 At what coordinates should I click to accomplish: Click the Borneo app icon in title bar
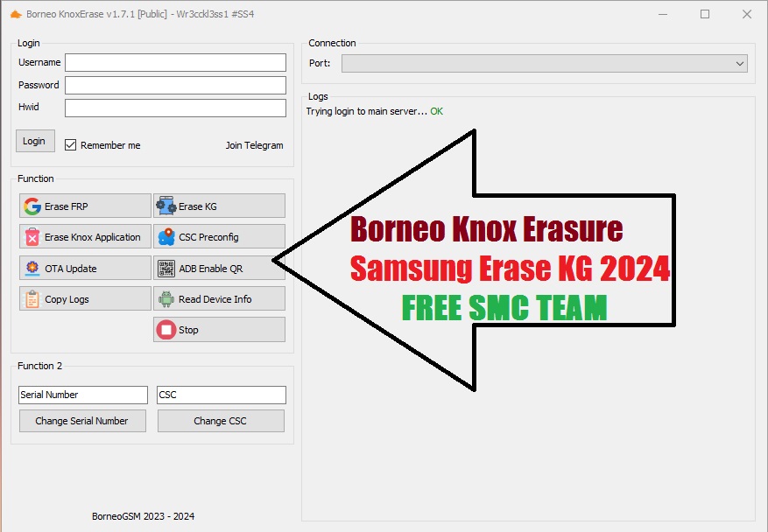[x=16, y=14]
